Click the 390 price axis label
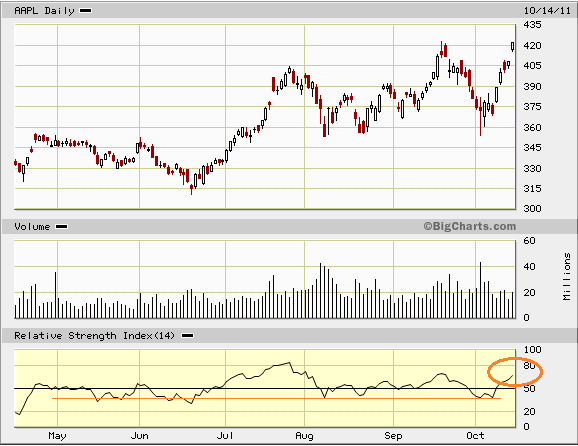The width and height of the screenshot is (578, 446). [x=532, y=87]
